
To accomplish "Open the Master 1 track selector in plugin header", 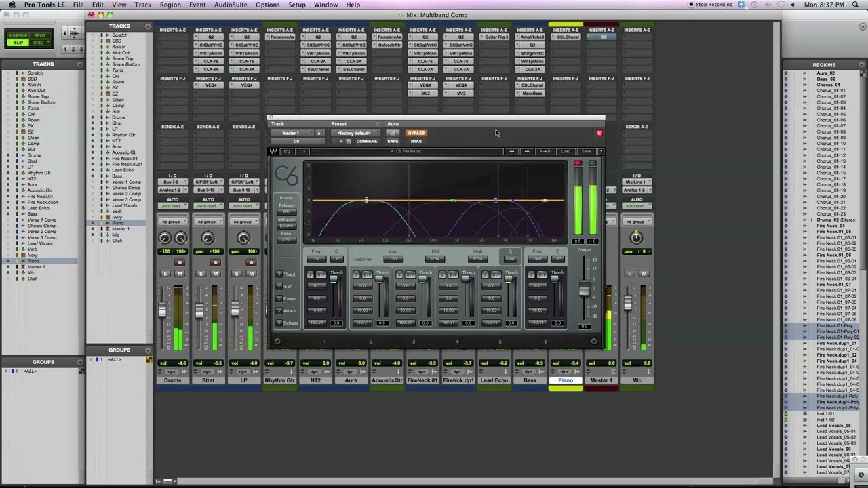I will (x=292, y=133).
